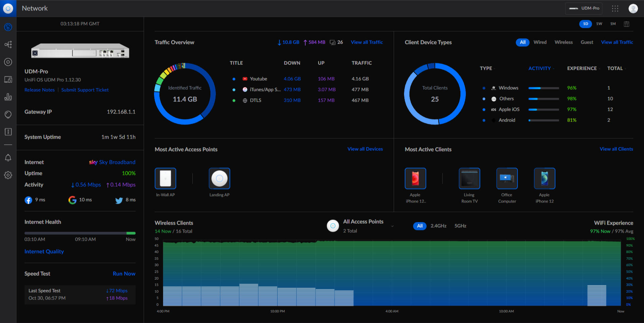Select the 1M time range toggle
The width and height of the screenshot is (644, 323).
[613, 24]
